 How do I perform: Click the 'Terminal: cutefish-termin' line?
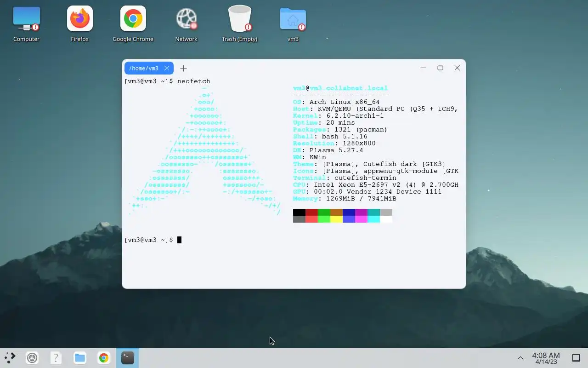[345, 178]
